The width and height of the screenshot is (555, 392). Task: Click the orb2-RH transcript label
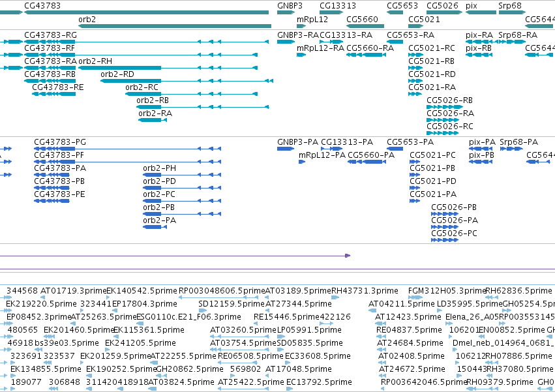95,61
